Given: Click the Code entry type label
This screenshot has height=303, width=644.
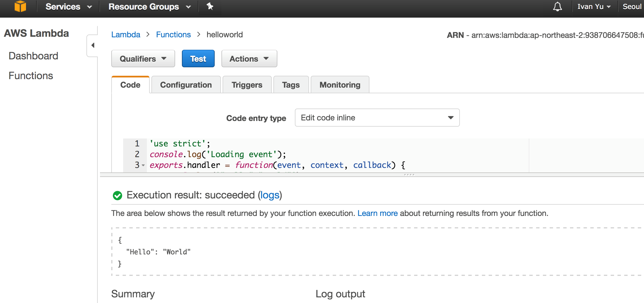Looking at the screenshot, I should click(256, 118).
